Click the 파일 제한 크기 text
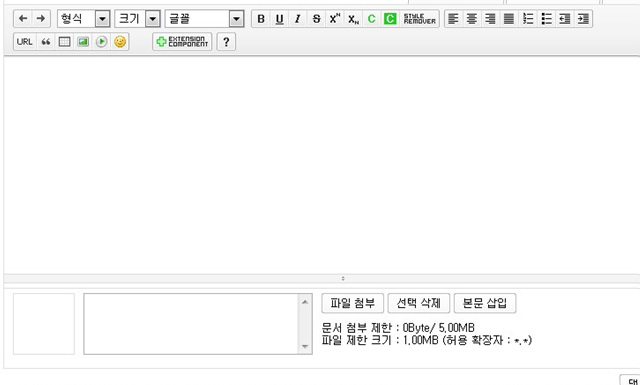The width and height of the screenshot is (640, 385). coord(427,340)
